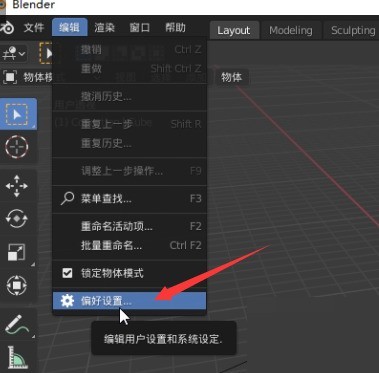Select the Measure tool
379x373 pixels.
(x=17, y=357)
